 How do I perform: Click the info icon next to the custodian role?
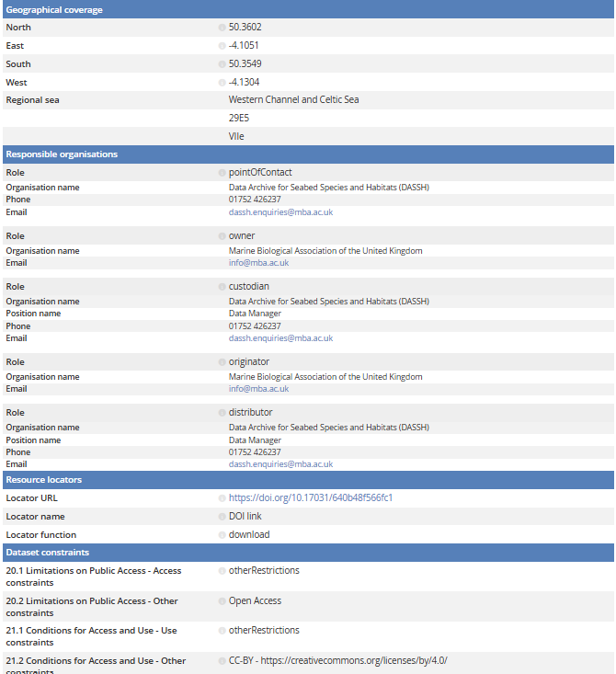pyautogui.click(x=222, y=287)
